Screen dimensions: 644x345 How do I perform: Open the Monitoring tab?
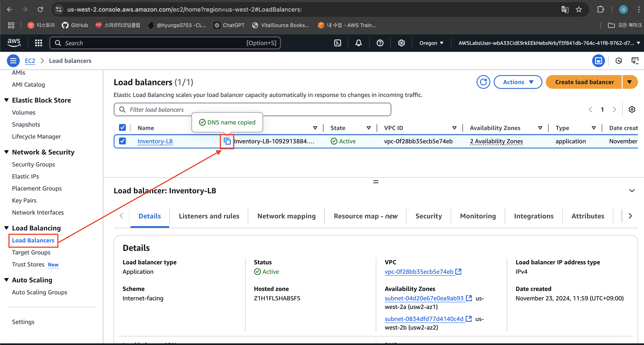coord(478,216)
